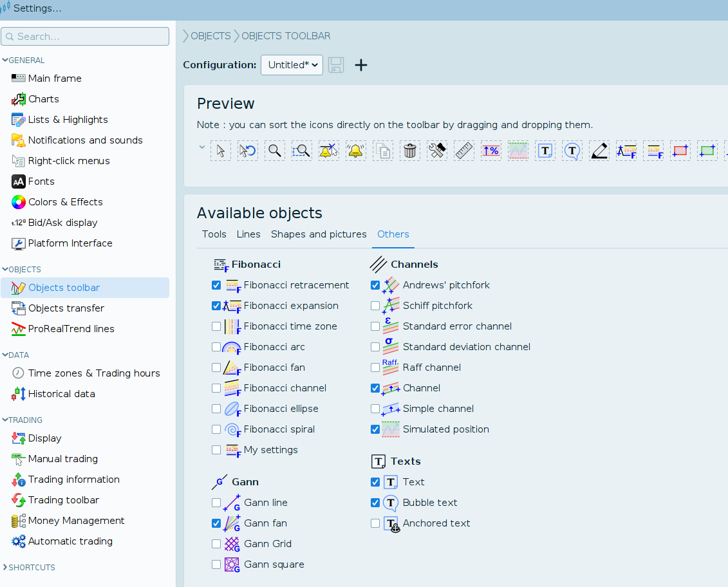Screen dimensions: 728x587
Task: Expand the SHORTCUTS section in sidebar
Action: pos(29,568)
